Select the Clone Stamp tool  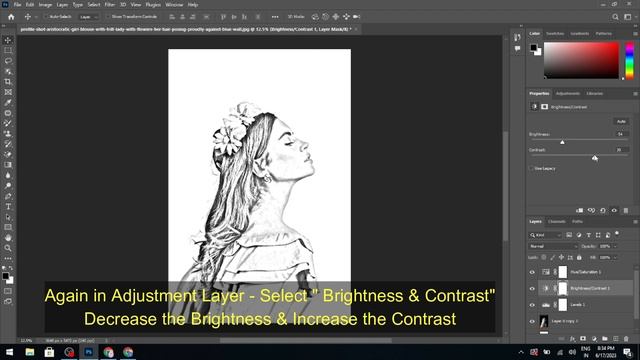click(8, 134)
